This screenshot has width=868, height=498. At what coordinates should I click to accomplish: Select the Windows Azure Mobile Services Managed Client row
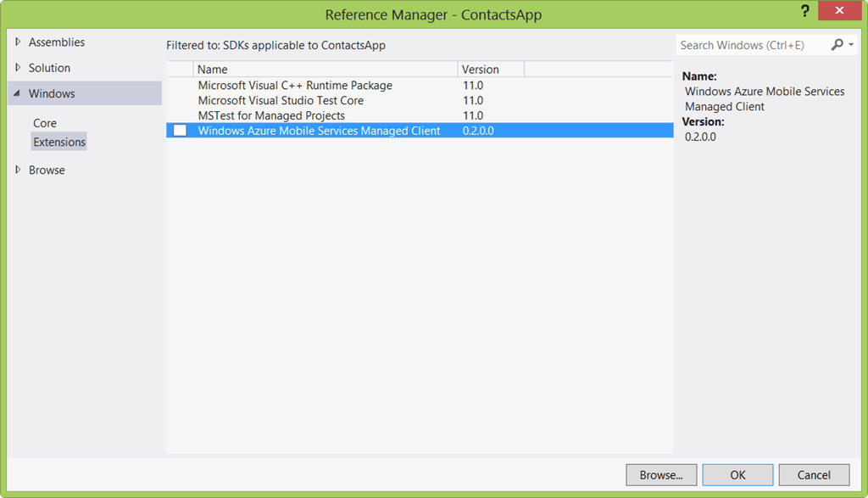click(x=420, y=130)
